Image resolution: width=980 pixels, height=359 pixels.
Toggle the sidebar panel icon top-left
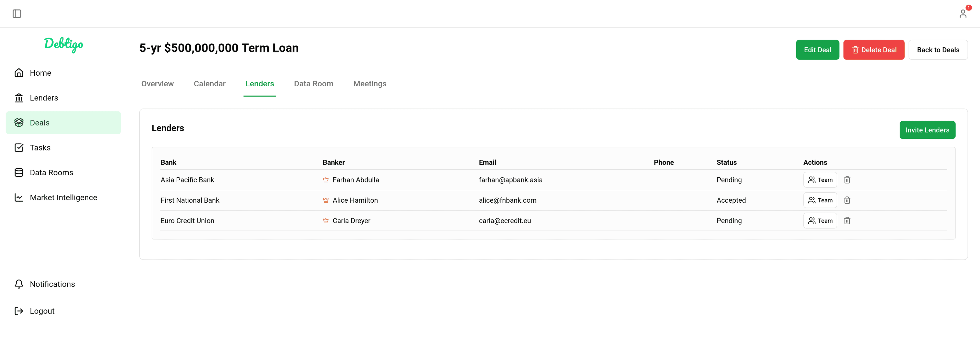(x=17, y=14)
